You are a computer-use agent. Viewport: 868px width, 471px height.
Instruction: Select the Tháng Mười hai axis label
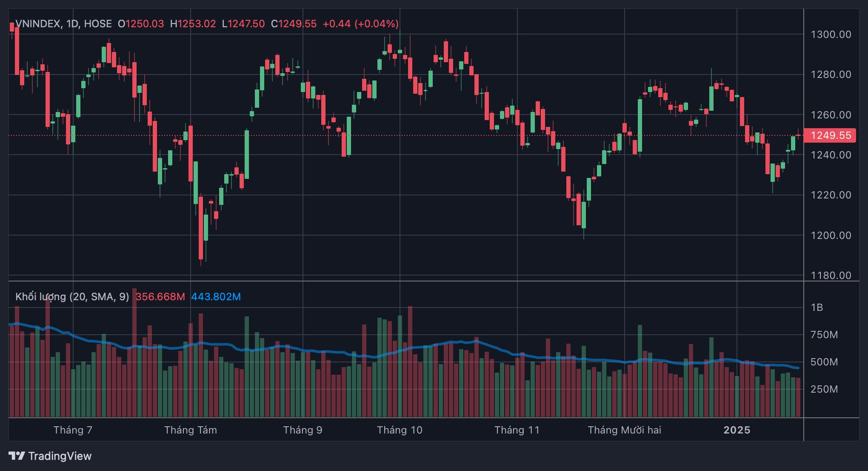pyautogui.click(x=624, y=430)
